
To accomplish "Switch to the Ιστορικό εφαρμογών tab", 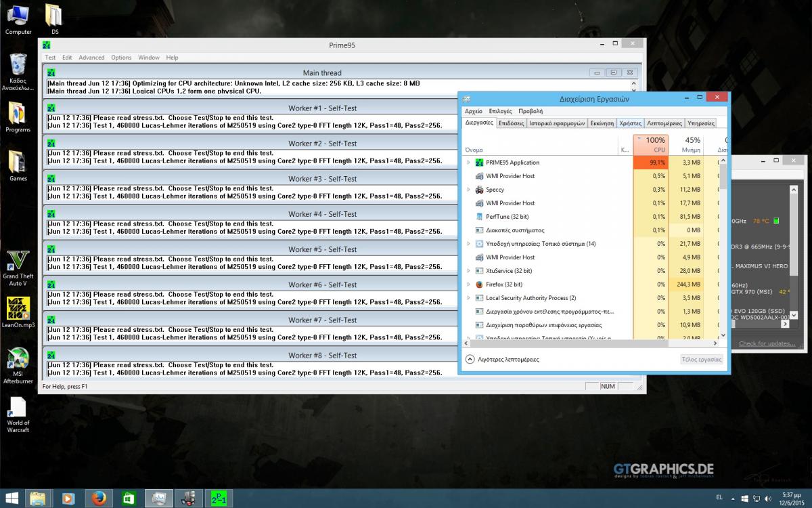I will [x=557, y=123].
